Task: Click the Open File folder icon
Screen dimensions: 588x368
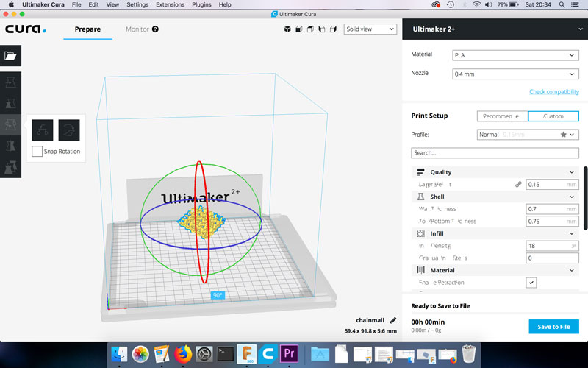Action: point(10,56)
